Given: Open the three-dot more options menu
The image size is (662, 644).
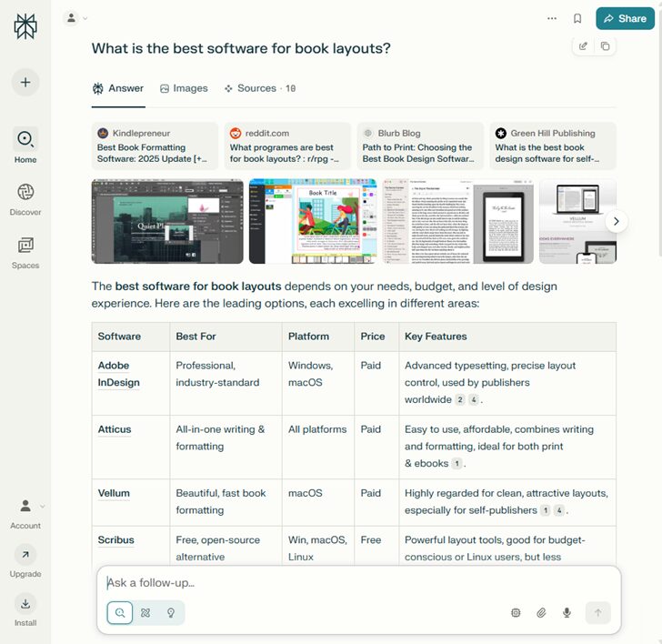Looking at the screenshot, I should [x=552, y=18].
